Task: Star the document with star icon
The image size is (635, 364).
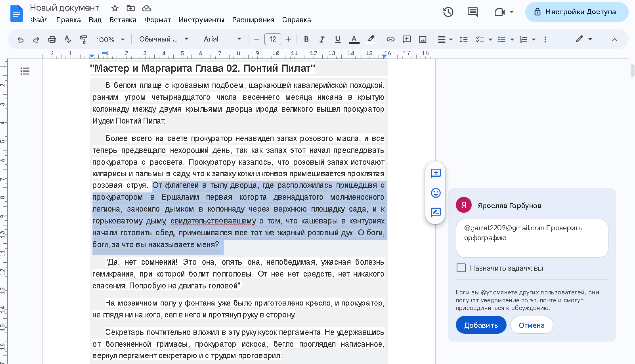Action: [115, 8]
